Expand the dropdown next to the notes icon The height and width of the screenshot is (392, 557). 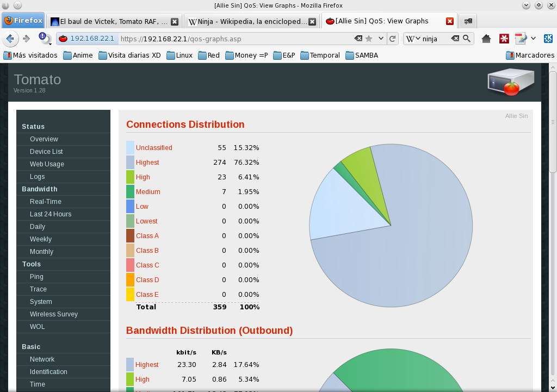(533, 39)
